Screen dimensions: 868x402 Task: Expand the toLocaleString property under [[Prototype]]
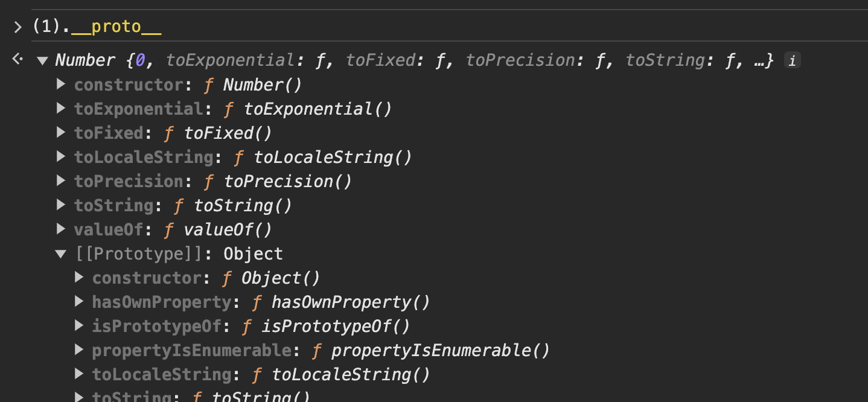coord(79,374)
